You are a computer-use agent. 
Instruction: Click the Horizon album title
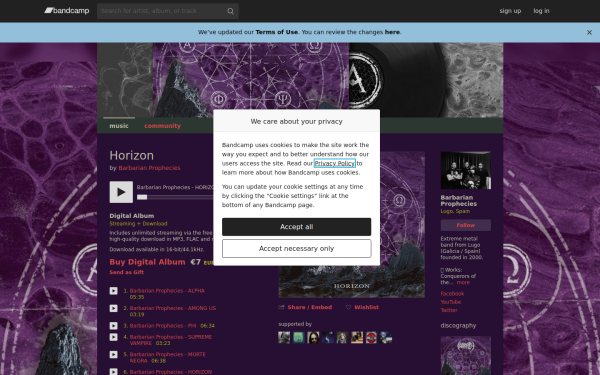pos(132,156)
